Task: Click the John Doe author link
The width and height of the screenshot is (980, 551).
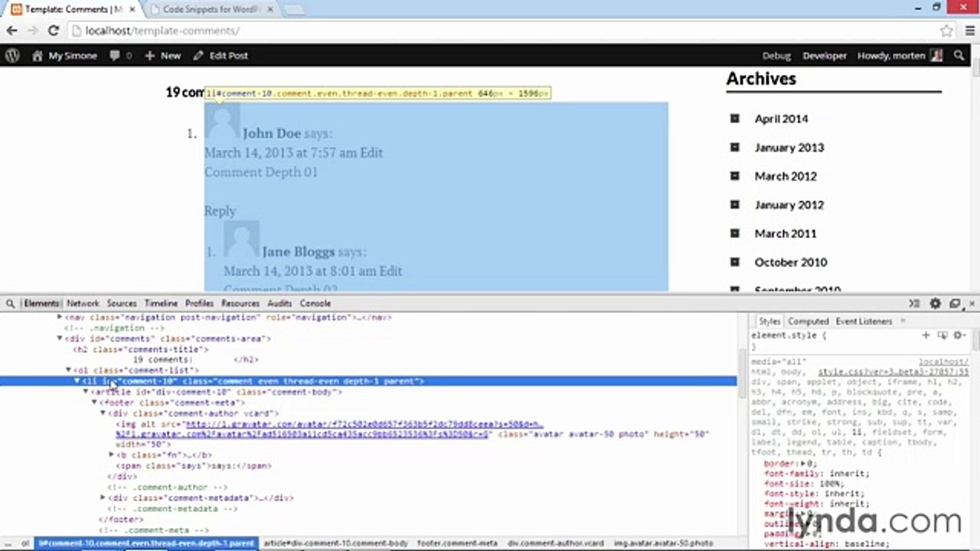Action: tap(272, 133)
